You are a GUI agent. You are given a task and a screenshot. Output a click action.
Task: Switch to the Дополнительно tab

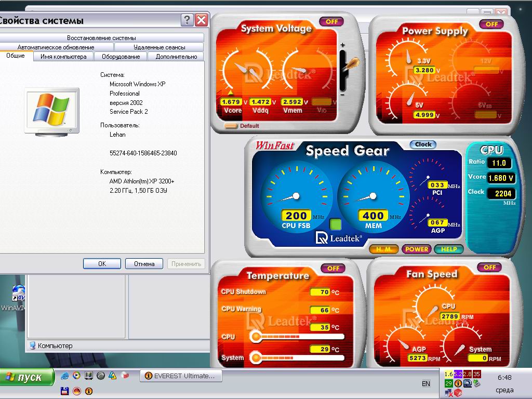[x=176, y=57]
